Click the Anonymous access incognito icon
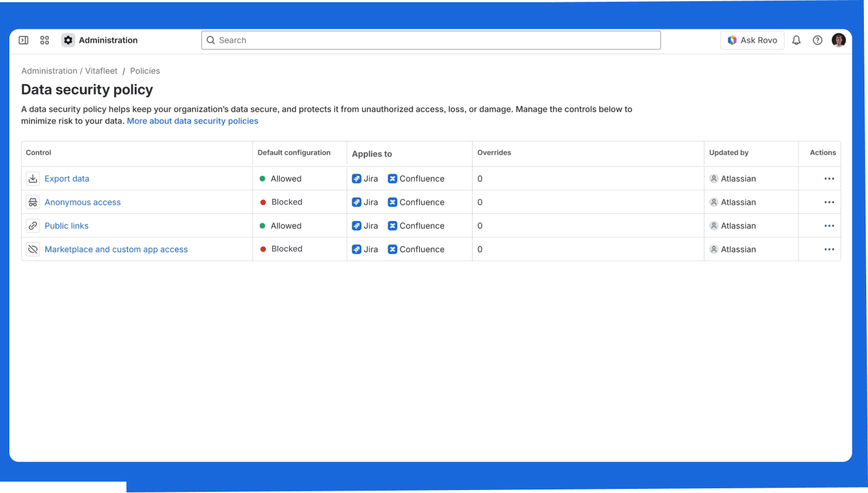The image size is (868, 493). [33, 202]
